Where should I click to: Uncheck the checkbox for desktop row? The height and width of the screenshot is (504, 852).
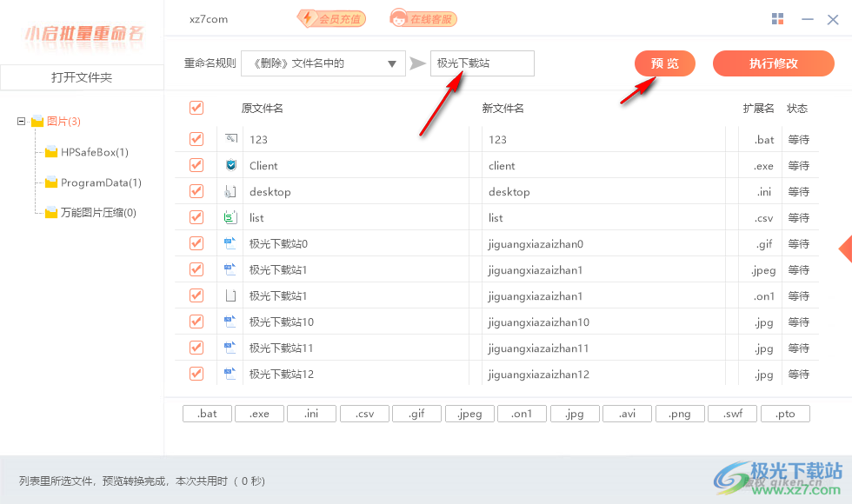(x=196, y=191)
